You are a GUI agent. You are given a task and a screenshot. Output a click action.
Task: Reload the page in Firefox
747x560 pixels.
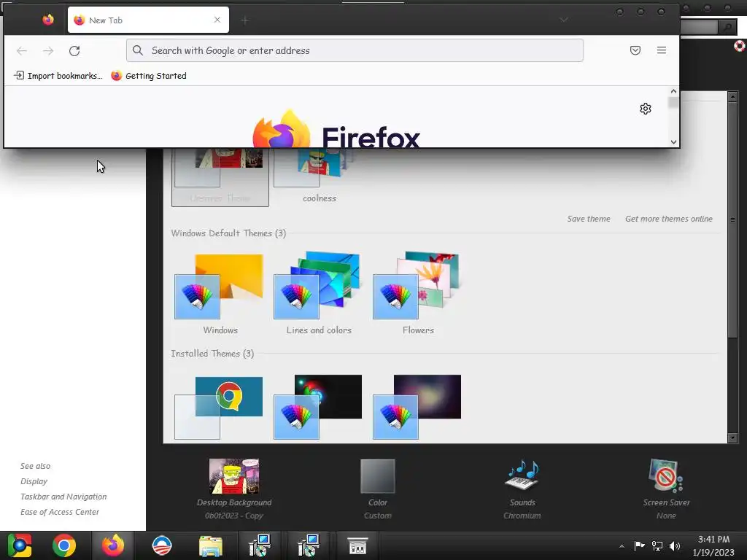coord(74,51)
